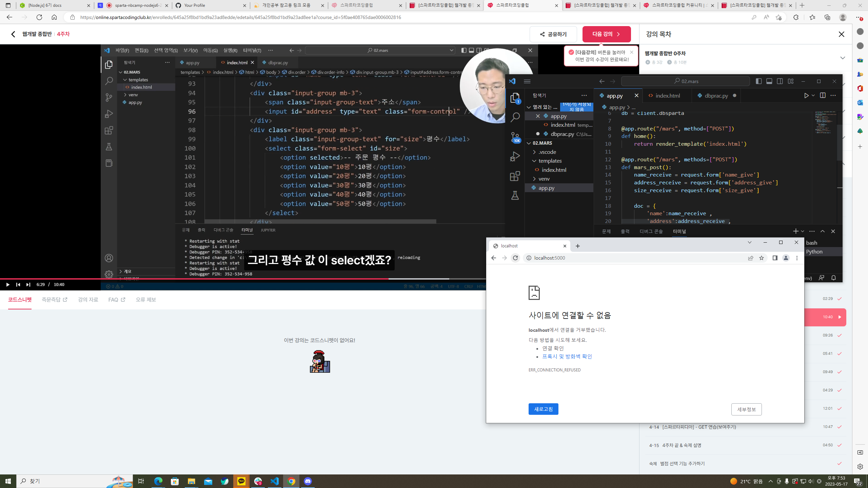Reload the localhost:5000 page
Image resolution: width=868 pixels, height=488 pixels.
[x=515, y=258]
